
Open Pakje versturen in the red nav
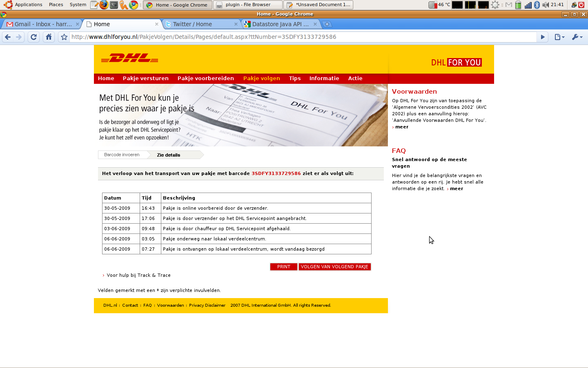[146, 79]
